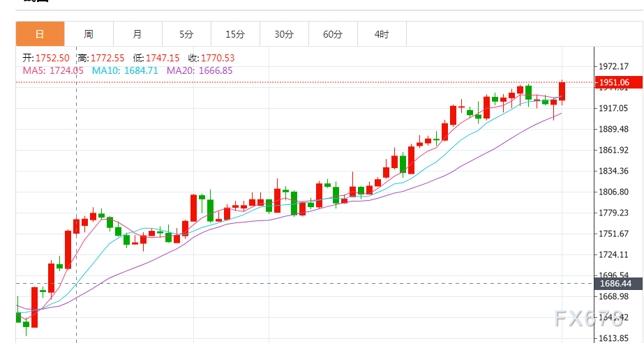This screenshot has height=343, width=644.
Task: Click the FX678 watermark logo
Action: 589,319
